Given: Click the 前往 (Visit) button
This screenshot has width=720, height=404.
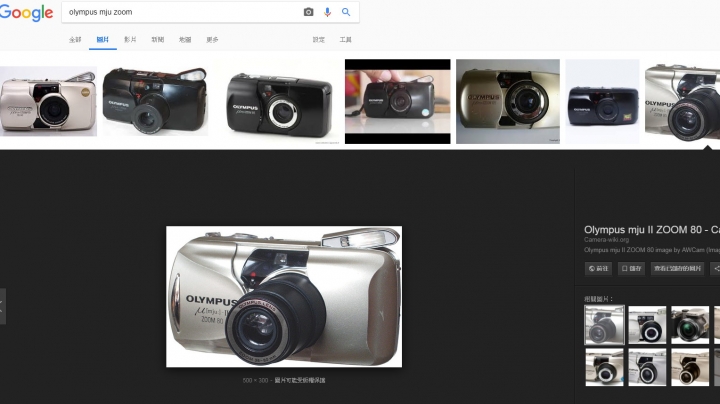Looking at the screenshot, I should (x=598, y=269).
